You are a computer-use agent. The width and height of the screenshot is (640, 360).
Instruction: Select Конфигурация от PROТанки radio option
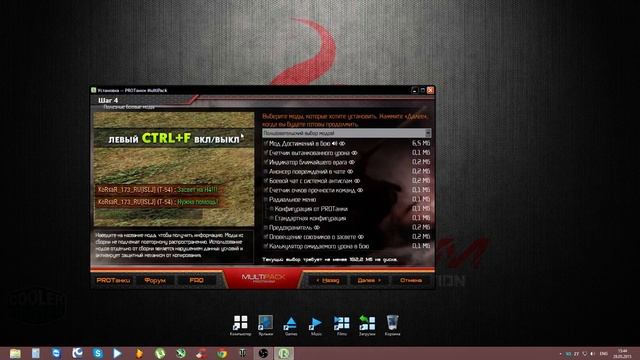coord(271,209)
